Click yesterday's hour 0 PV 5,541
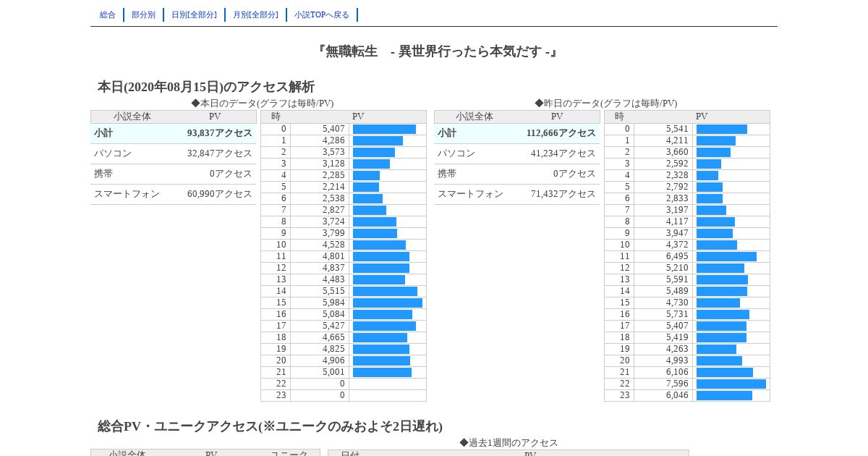868x456 pixels. click(x=677, y=129)
